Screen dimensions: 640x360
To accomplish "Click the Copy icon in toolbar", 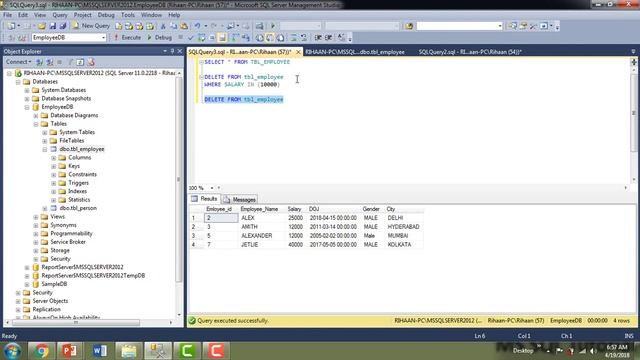I will tap(173, 26).
